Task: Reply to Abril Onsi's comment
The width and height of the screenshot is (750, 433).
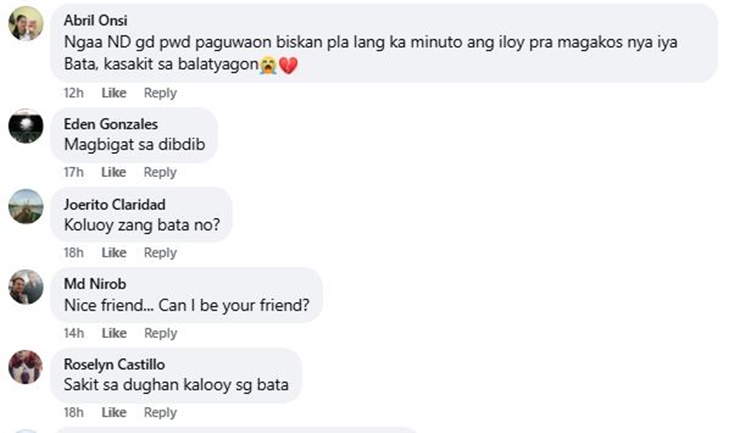Action: [160, 93]
